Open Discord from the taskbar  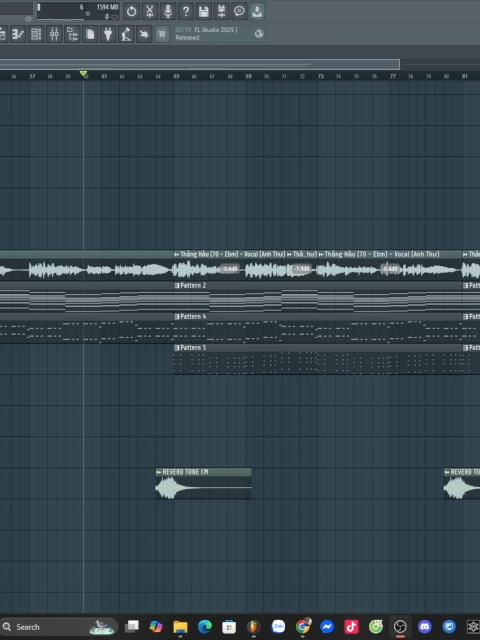424,627
